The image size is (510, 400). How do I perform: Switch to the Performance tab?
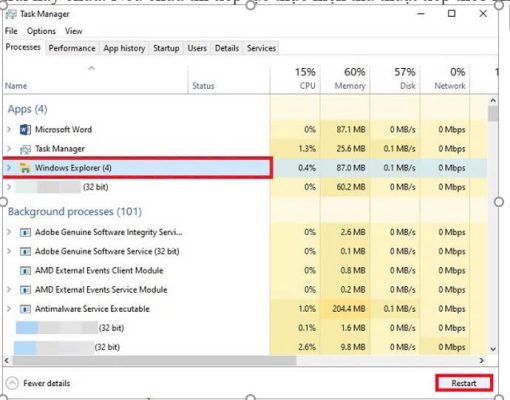pos(72,48)
